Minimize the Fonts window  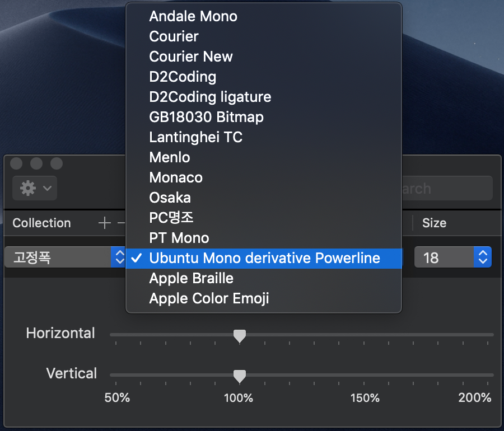coord(36,163)
